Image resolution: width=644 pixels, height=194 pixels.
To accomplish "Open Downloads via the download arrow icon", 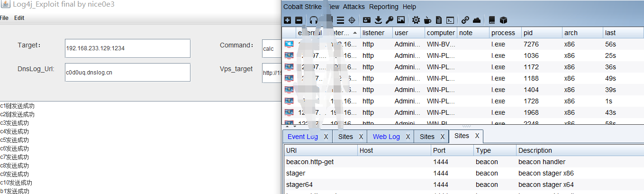I will 378,20.
